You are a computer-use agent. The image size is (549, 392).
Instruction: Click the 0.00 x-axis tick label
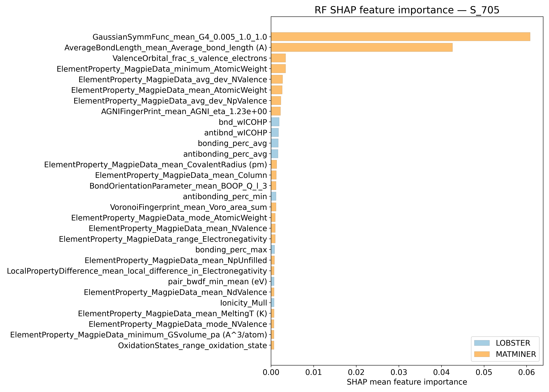point(271,372)
